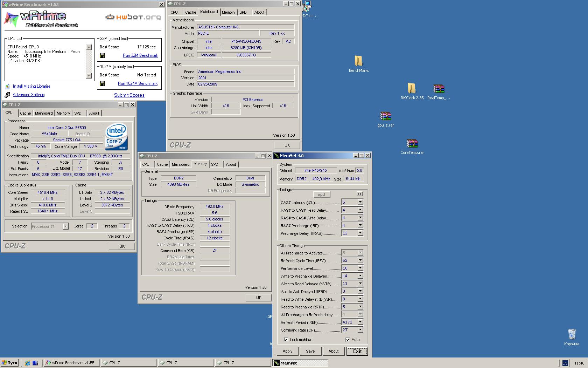Click MemSet title bar icon
This screenshot has width=588, height=368.
pyautogui.click(x=276, y=156)
